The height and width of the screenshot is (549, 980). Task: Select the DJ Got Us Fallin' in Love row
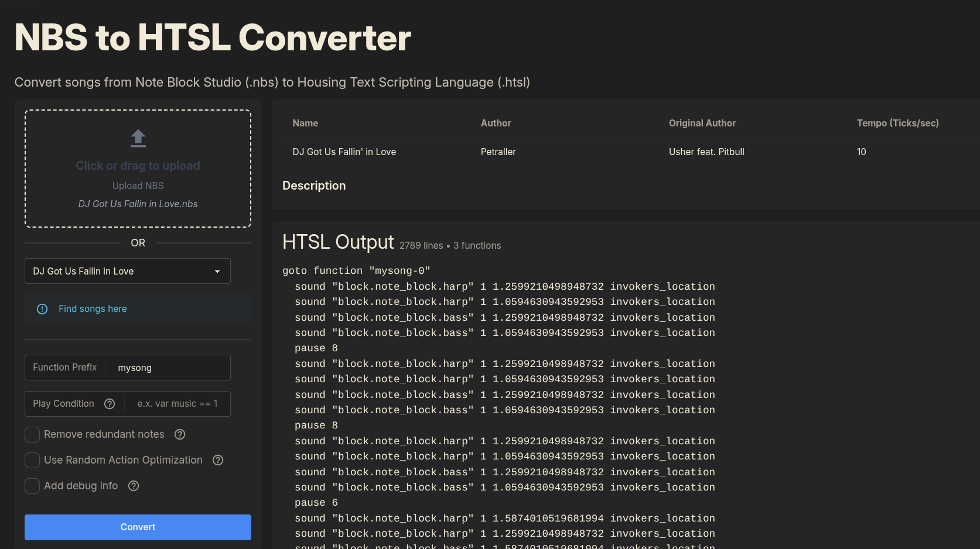344,152
